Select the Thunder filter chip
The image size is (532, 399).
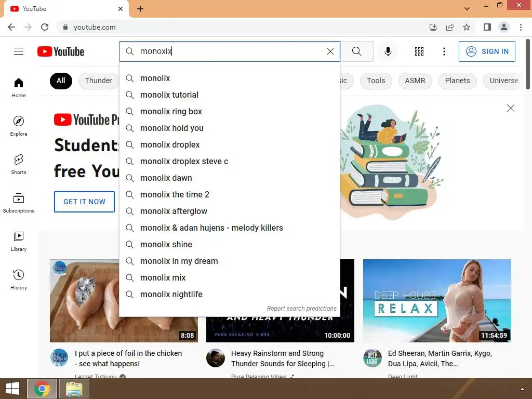[x=98, y=81]
